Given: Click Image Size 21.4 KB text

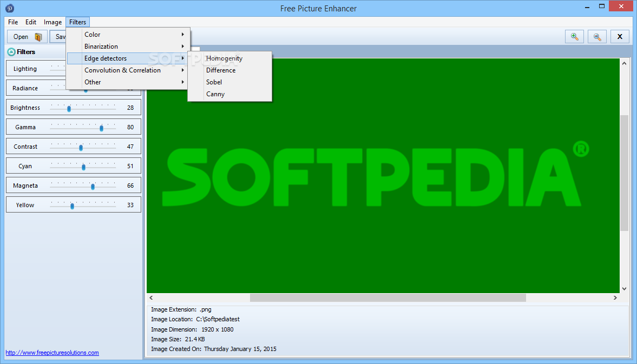Looking at the screenshot, I should (x=178, y=339).
